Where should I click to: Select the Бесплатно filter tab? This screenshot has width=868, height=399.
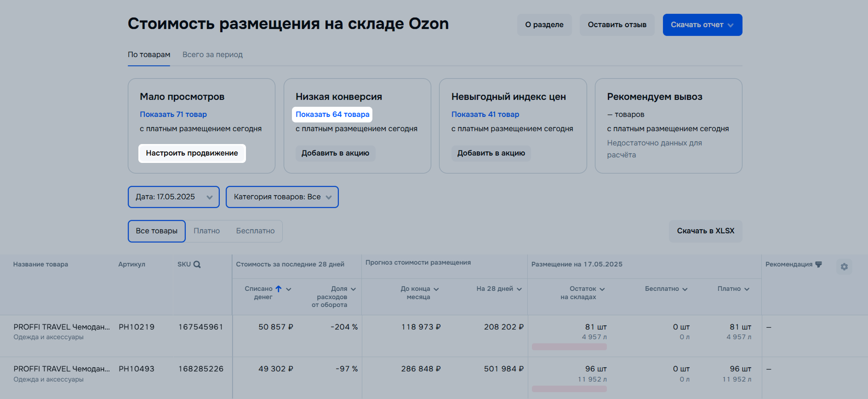click(255, 231)
